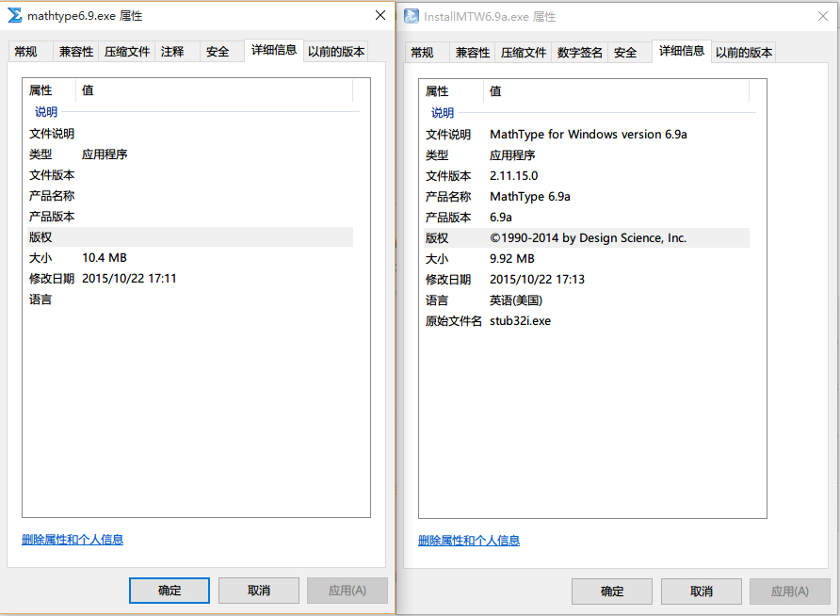
Task: Click the value MathType for Windows version 6.9a
Action: tap(589, 135)
